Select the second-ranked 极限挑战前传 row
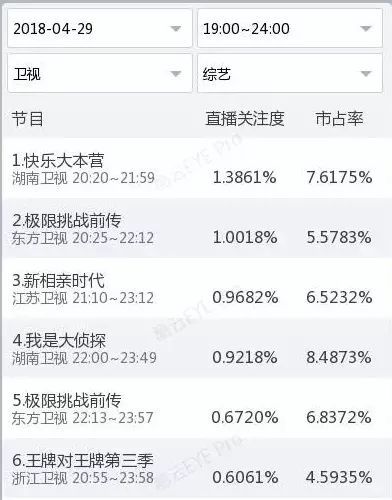The width and height of the screenshot is (392, 500). tap(197, 228)
